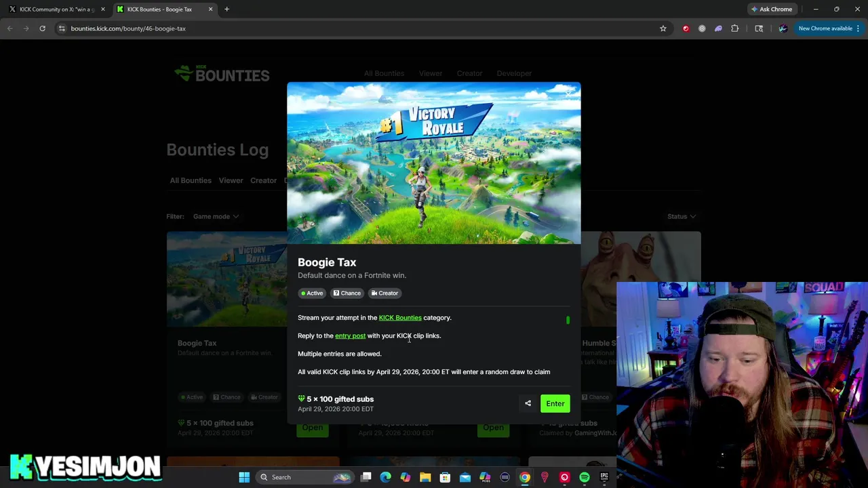Open the Viewer nav item in header

[x=431, y=73]
